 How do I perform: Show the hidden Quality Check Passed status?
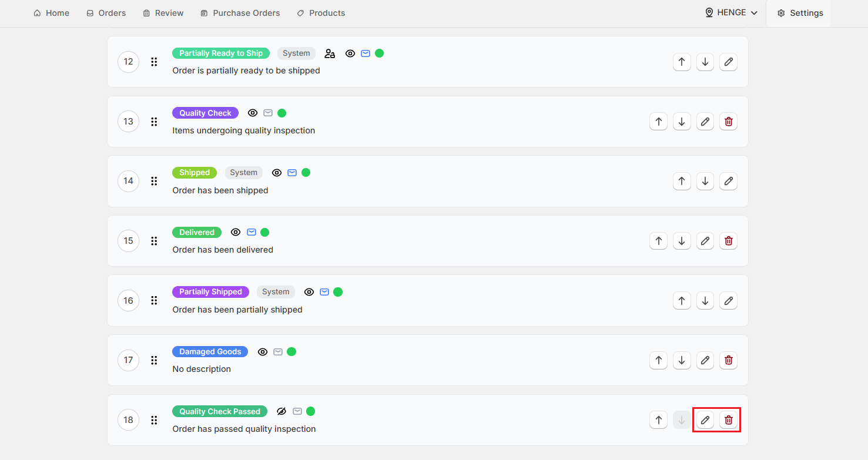point(281,411)
